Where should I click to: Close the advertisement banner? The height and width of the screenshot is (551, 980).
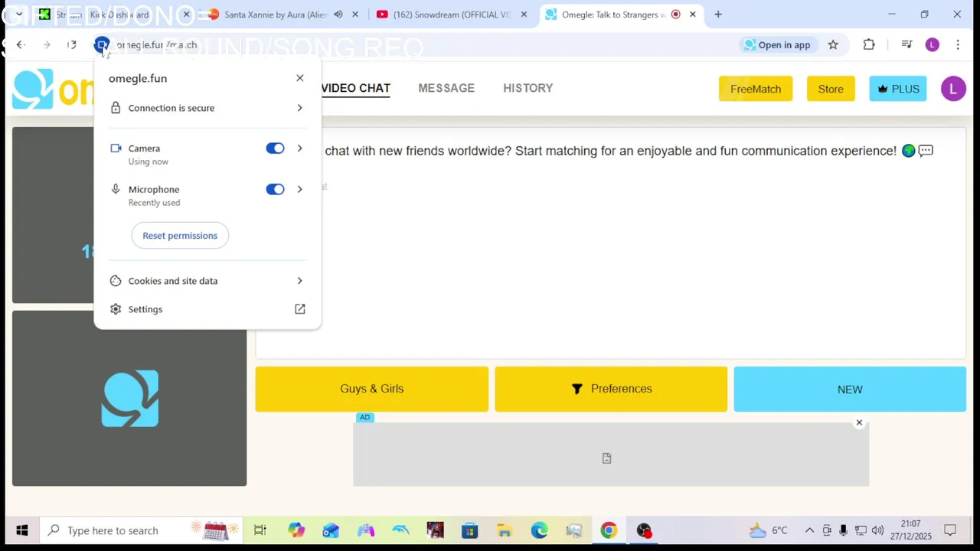click(859, 422)
